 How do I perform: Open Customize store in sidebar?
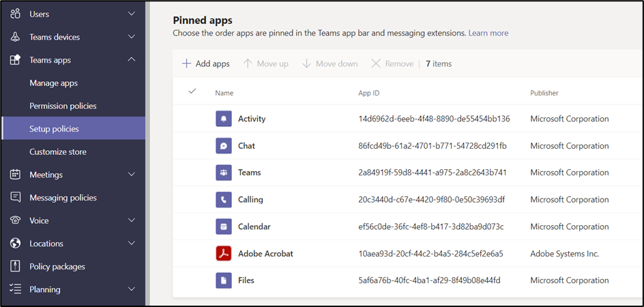pos(58,151)
